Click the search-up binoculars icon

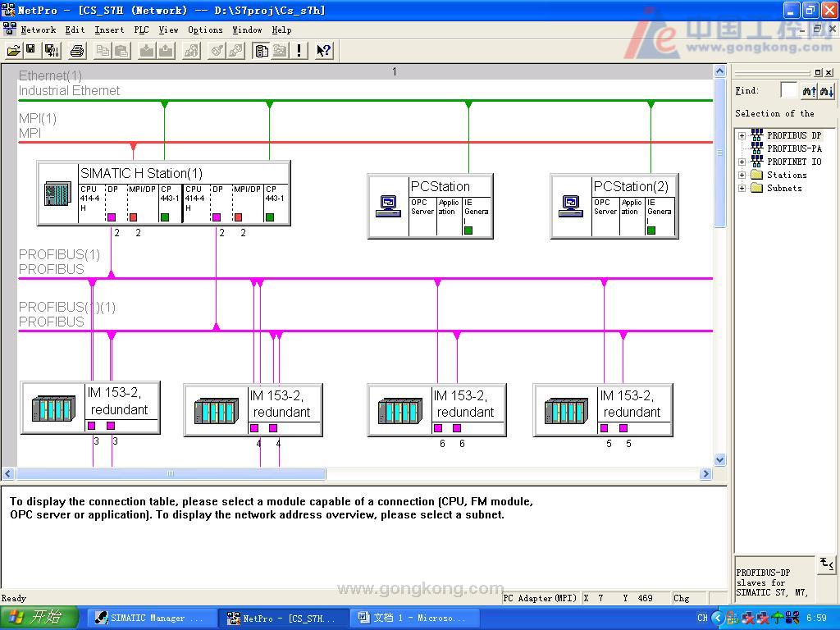(x=809, y=91)
